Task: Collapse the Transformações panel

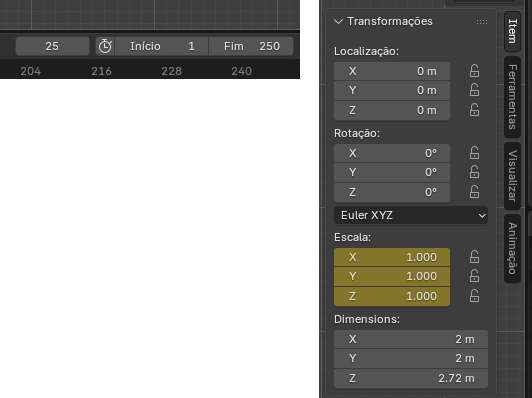Action: (338, 22)
